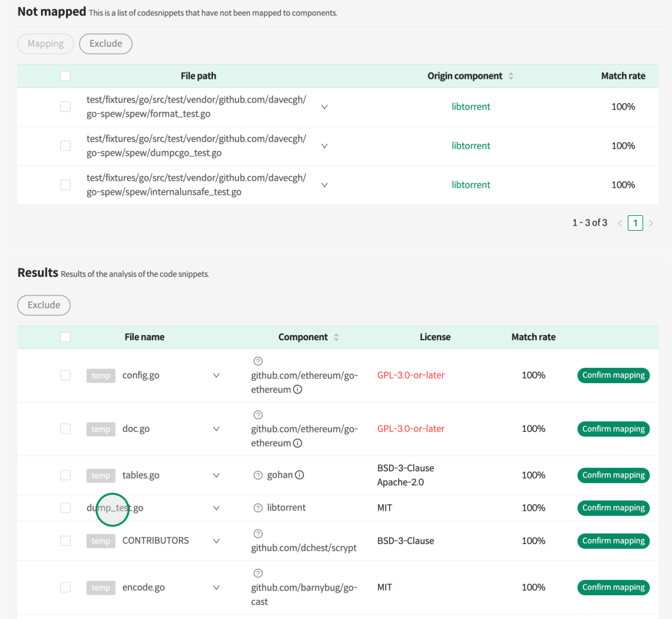Click question mark icon above github.com/barnybug/go-cast

[258, 573]
